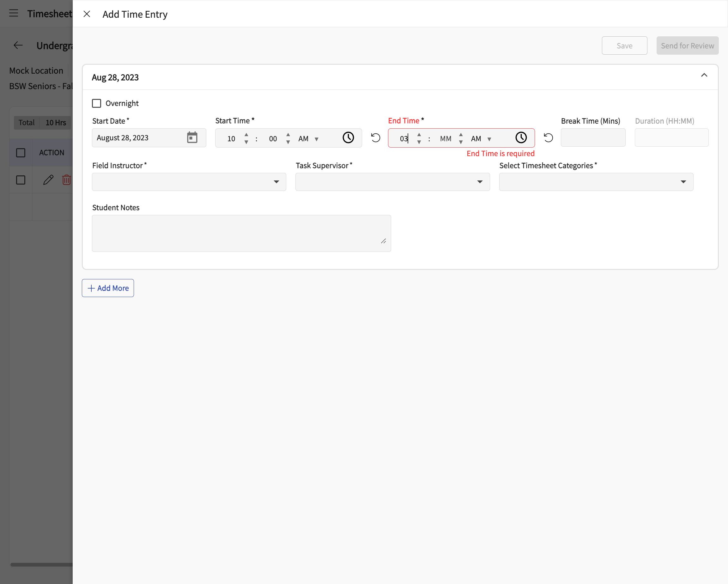Click the Duration (HH:MM) field
The height and width of the screenshot is (584, 728).
(672, 137)
